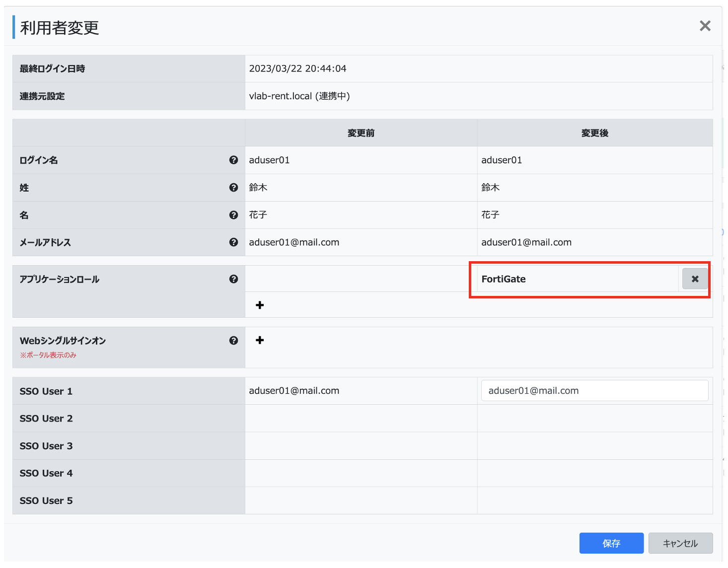The width and height of the screenshot is (728, 568).
Task: Click the メールアドレス help icon
Action: (x=233, y=242)
